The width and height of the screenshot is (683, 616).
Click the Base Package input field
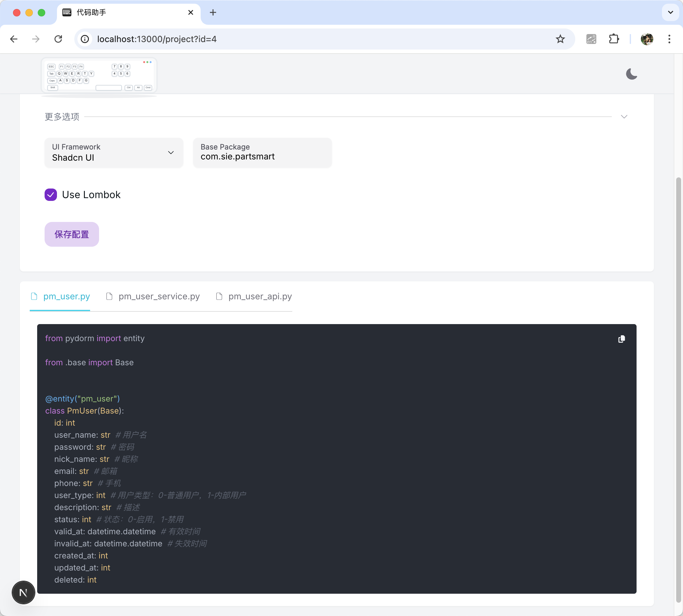[262, 156]
